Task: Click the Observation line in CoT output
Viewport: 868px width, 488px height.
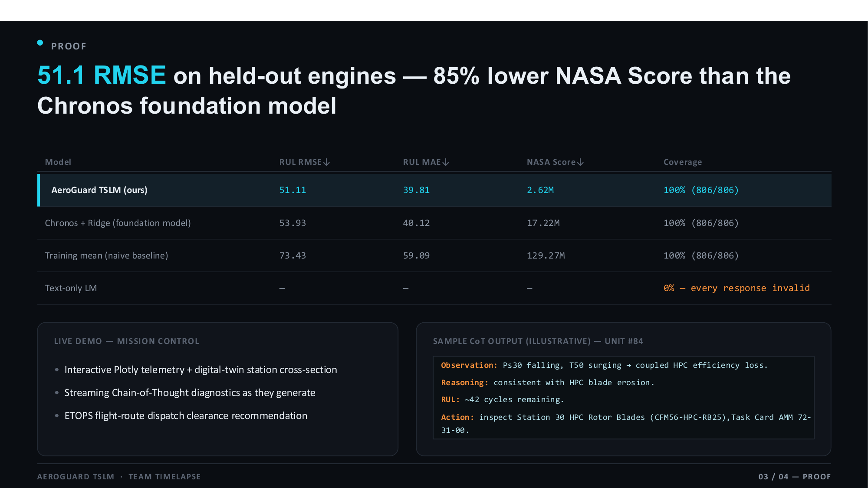Action: [x=604, y=365]
